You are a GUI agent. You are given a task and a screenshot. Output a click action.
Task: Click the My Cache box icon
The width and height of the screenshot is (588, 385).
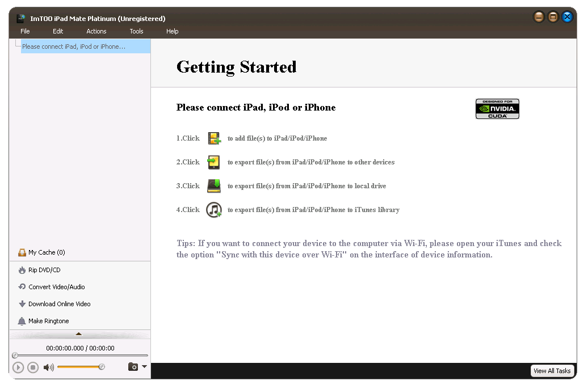point(22,252)
